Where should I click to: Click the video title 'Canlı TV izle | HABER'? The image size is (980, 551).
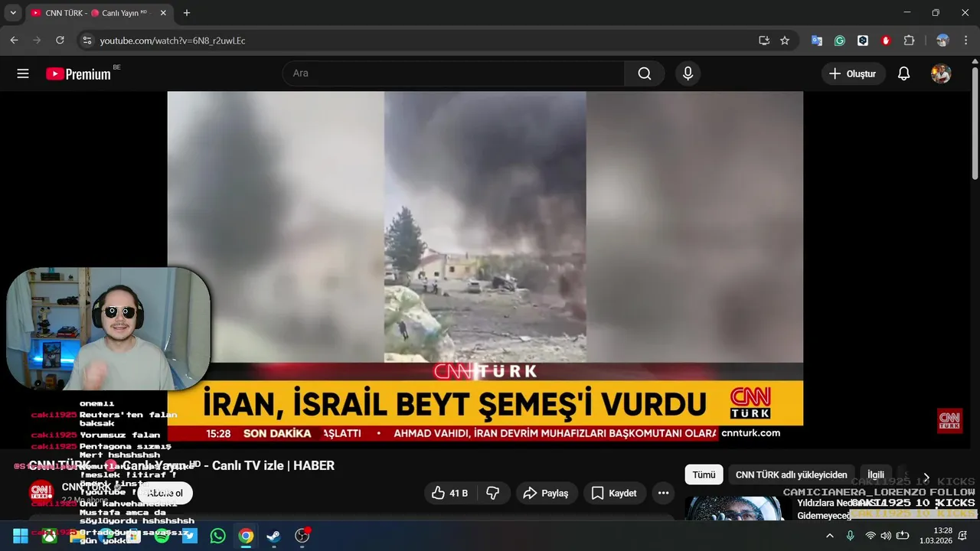pos(273,465)
